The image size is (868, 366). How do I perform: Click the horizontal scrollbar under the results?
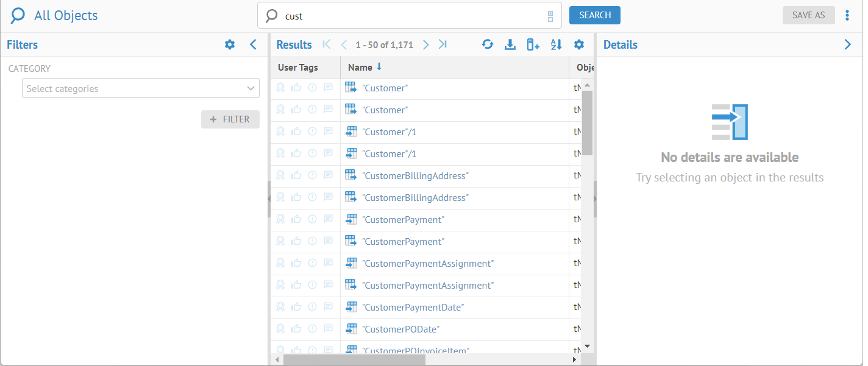354,360
